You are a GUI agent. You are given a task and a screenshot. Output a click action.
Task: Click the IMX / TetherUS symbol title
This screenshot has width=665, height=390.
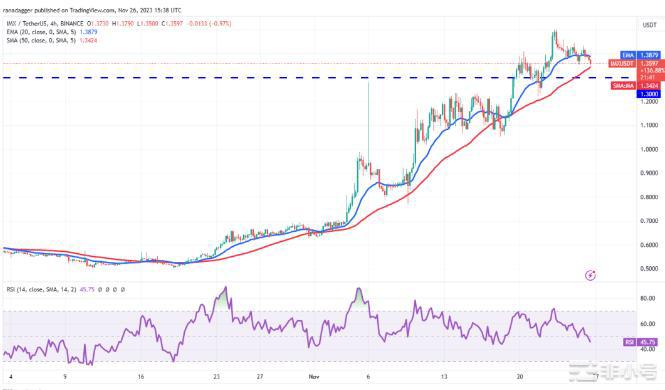coord(29,24)
